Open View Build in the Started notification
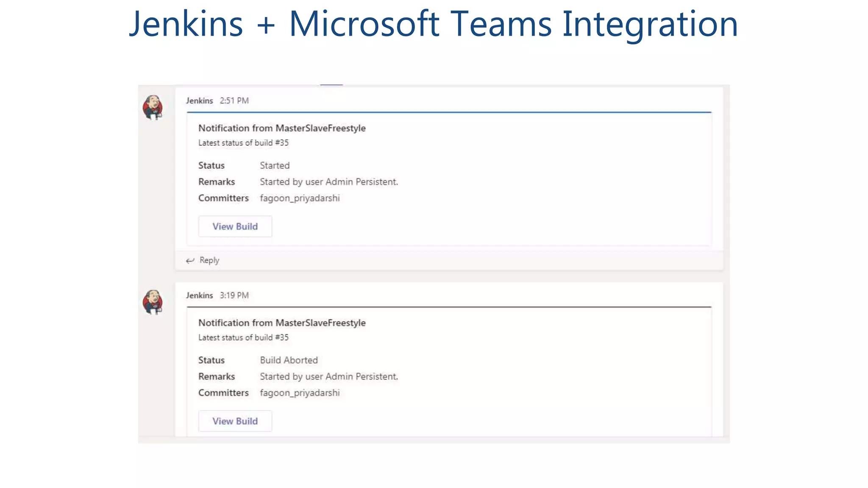 coord(235,227)
